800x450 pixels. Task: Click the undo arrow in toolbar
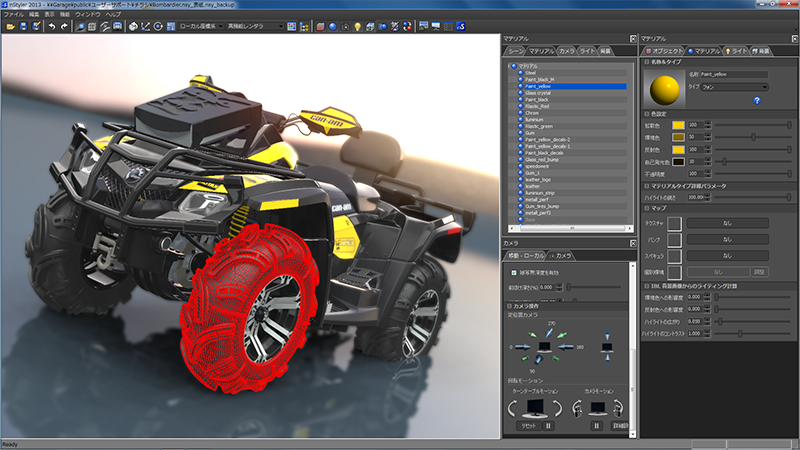[x=51, y=26]
